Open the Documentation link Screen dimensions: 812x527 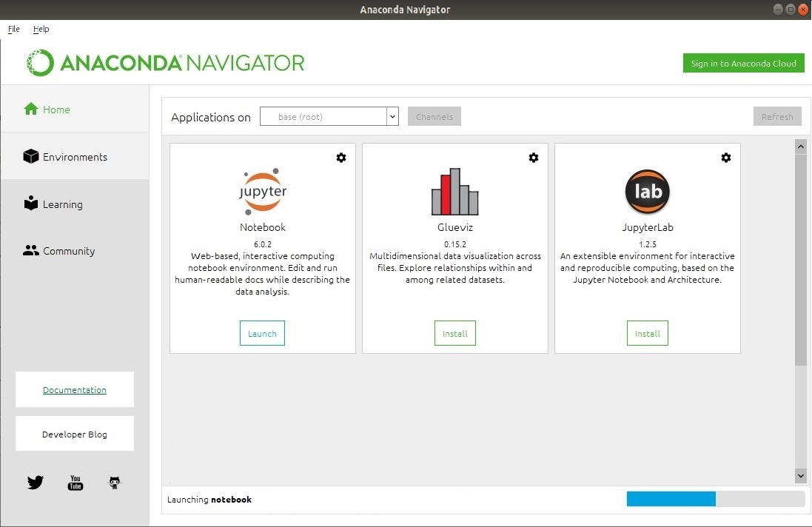[x=75, y=390]
